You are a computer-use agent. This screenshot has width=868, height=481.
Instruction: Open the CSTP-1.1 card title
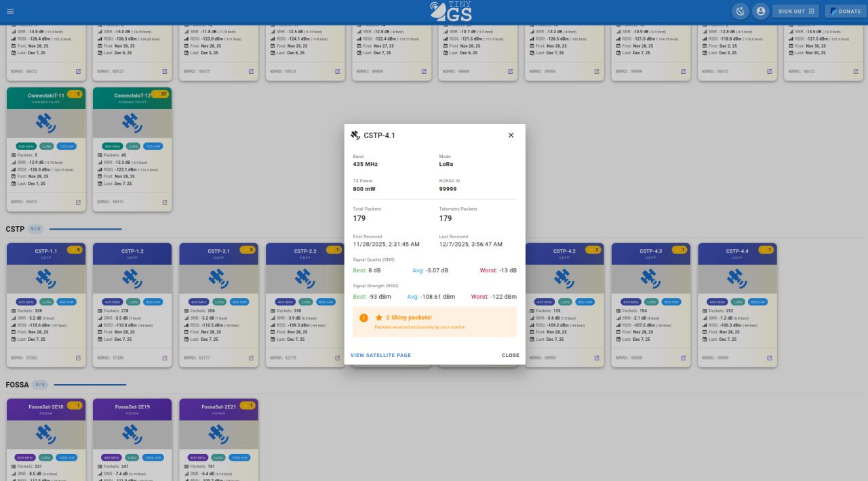[46, 251]
